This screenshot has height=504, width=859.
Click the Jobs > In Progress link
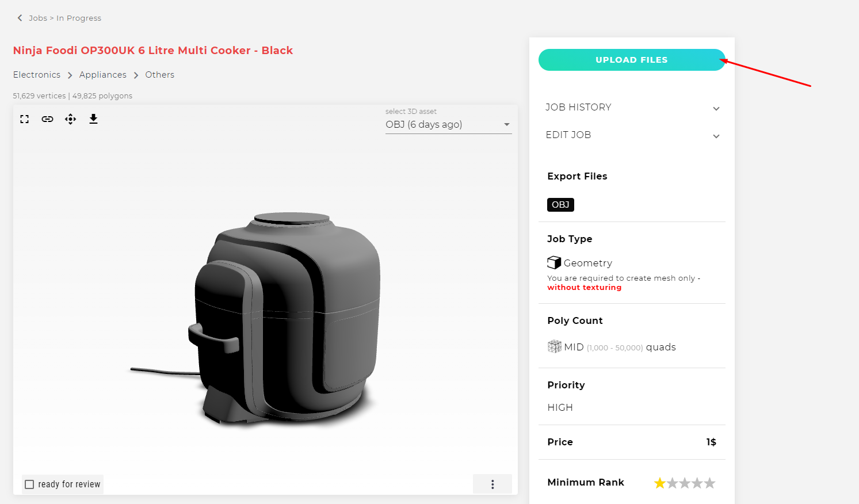65,18
